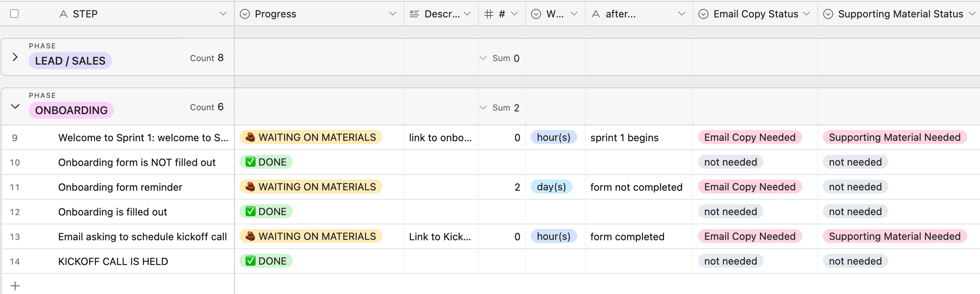Viewport: 980px width, 294px height.
Task: Click the number field hash icon
Action: [x=488, y=14]
